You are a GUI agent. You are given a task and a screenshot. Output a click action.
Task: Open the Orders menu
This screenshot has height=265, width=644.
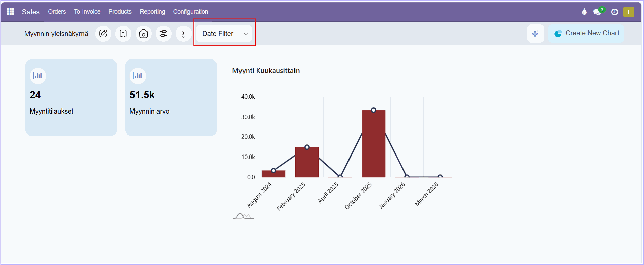coord(57,12)
